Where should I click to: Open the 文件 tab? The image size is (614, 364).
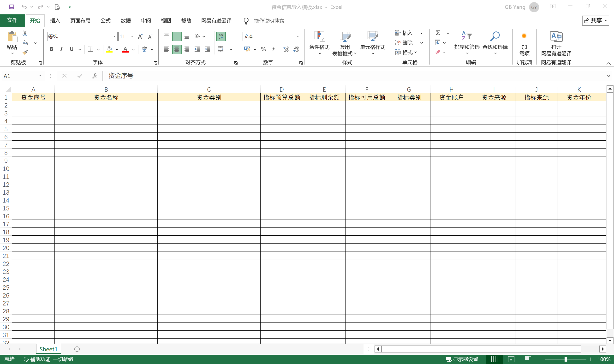(12, 20)
